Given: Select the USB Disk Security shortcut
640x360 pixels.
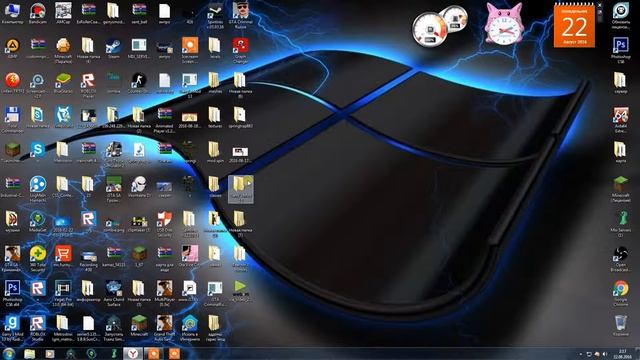Looking at the screenshot, I should pyautogui.click(x=164, y=224).
